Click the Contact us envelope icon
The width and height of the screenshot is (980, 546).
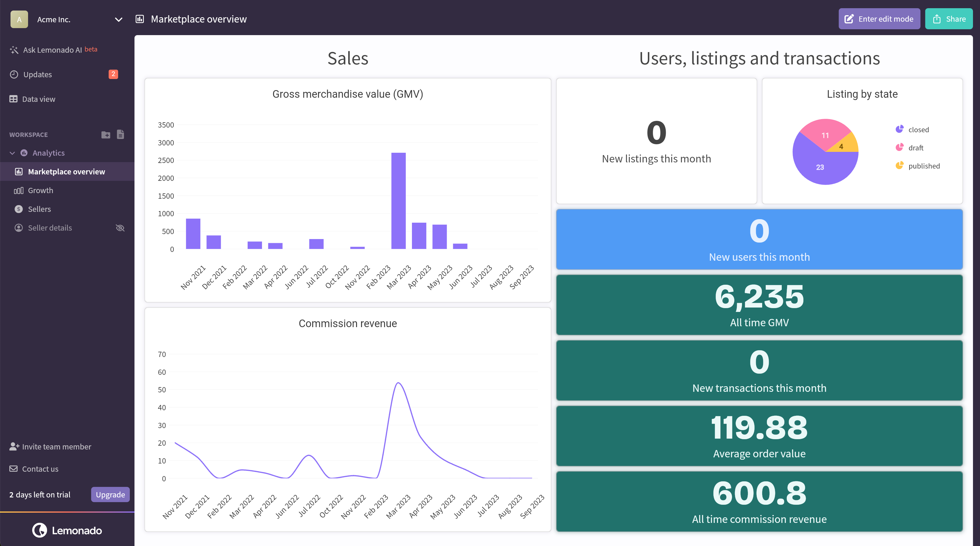(13, 469)
